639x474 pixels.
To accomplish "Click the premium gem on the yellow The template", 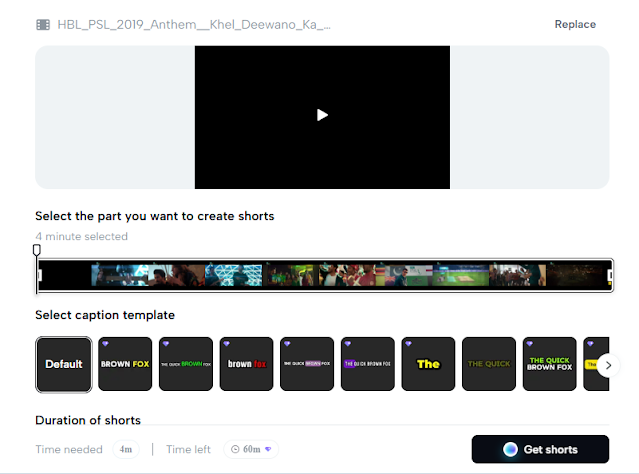I will tap(408, 344).
